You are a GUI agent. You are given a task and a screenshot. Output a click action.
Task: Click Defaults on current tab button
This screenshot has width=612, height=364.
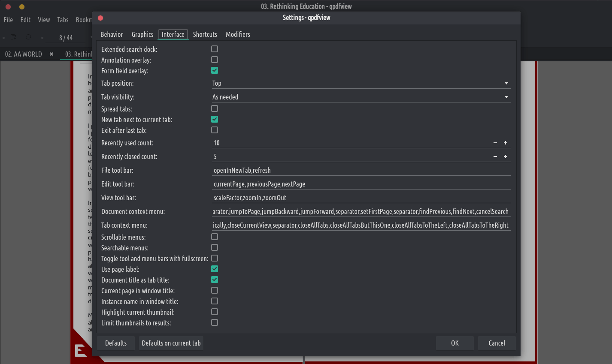[x=171, y=343]
